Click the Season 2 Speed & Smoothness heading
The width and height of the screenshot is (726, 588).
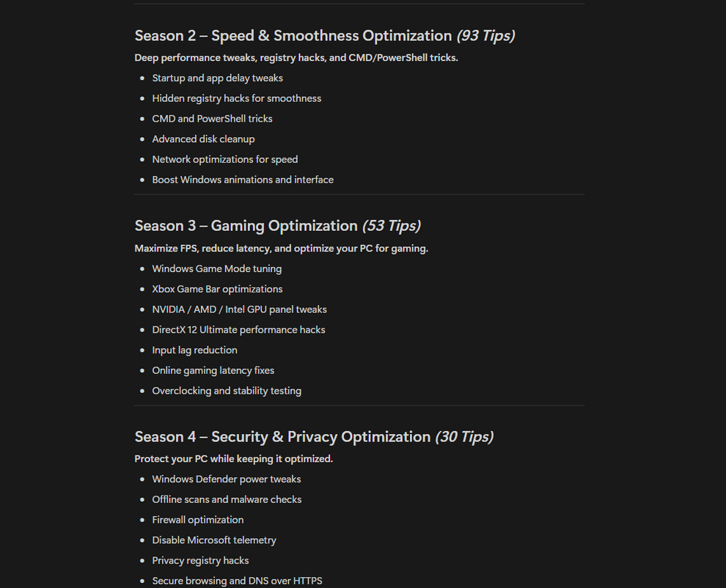click(325, 36)
